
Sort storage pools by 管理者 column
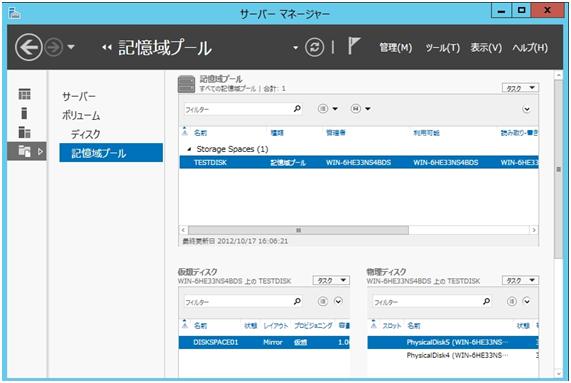click(x=336, y=133)
